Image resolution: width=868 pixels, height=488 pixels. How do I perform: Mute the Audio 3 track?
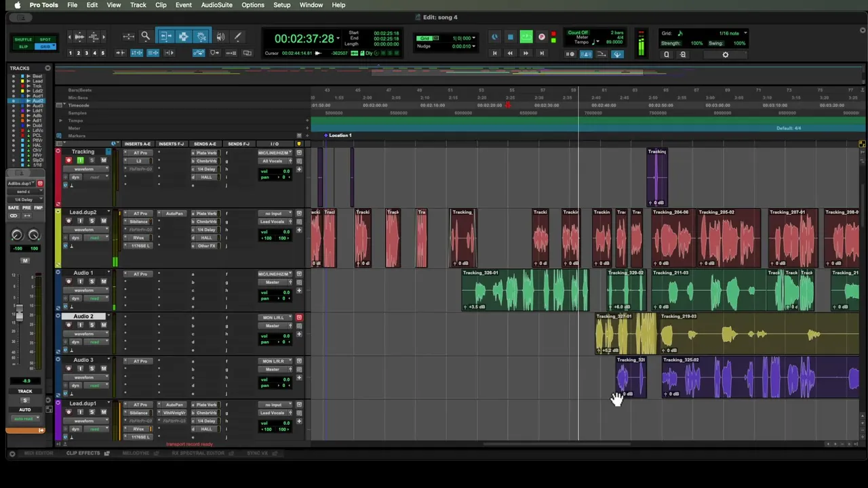pyautogui.click(x=103, y=369)
